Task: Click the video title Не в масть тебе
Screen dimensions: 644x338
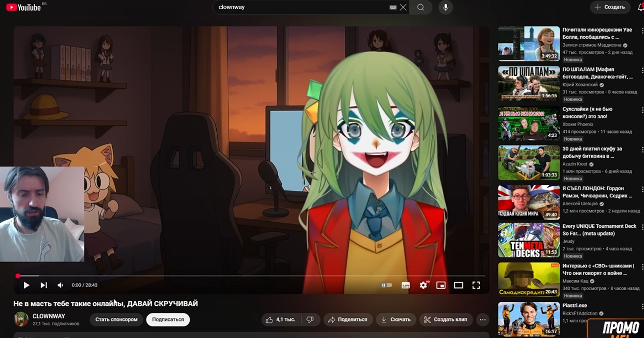Action: 106,303
